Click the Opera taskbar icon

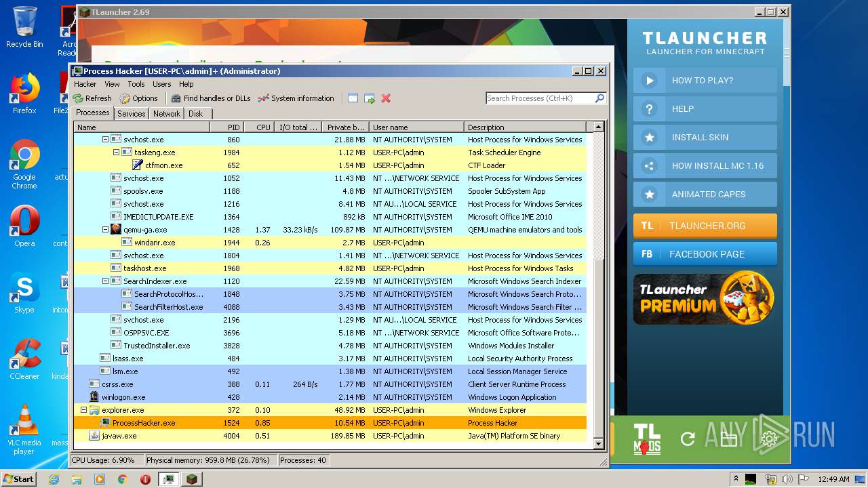click(x=145, y=479)
